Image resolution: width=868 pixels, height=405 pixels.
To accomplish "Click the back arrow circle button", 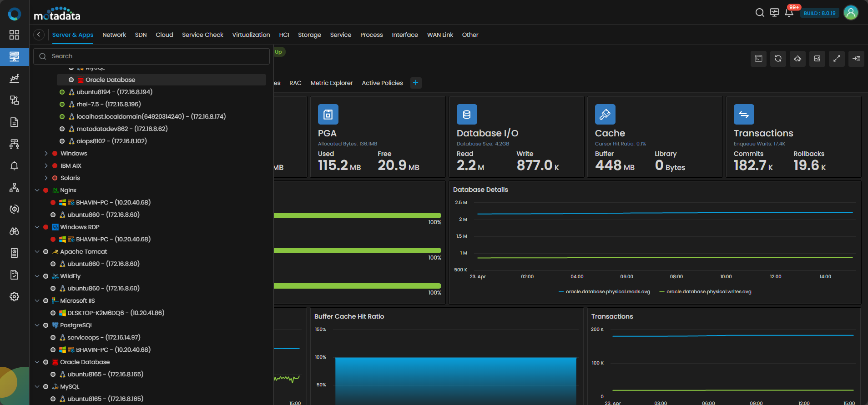I will (x=39, y=35).
